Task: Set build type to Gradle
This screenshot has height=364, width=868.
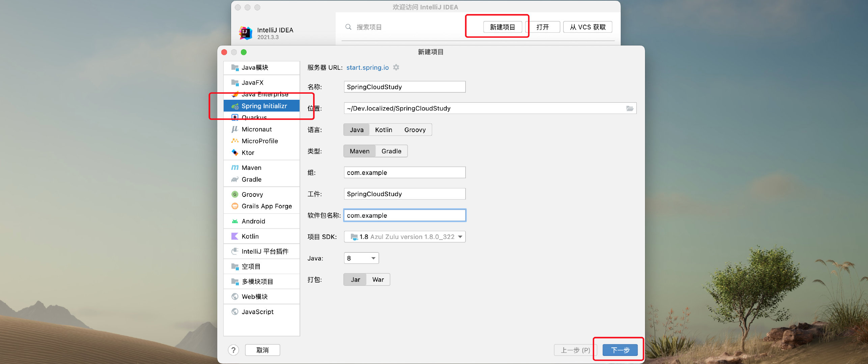Action: pos(391,151)
